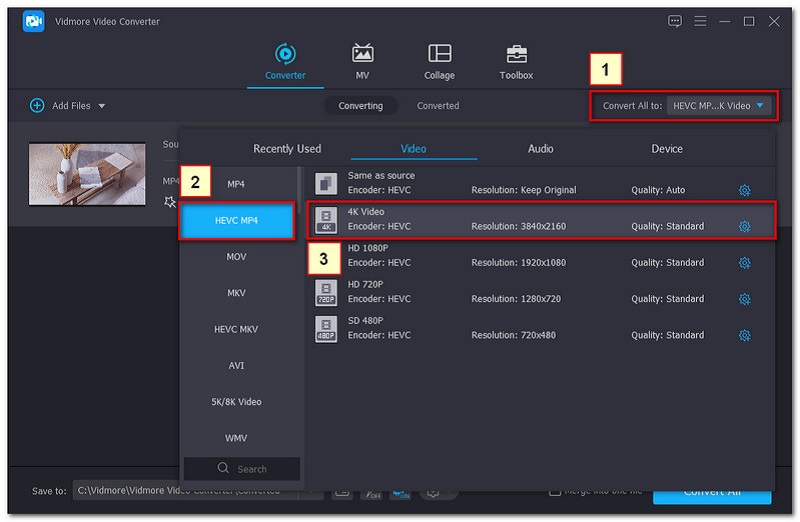Switch to the MV section
The height and width of the screenshot is (522, 800).
point(362,61)
